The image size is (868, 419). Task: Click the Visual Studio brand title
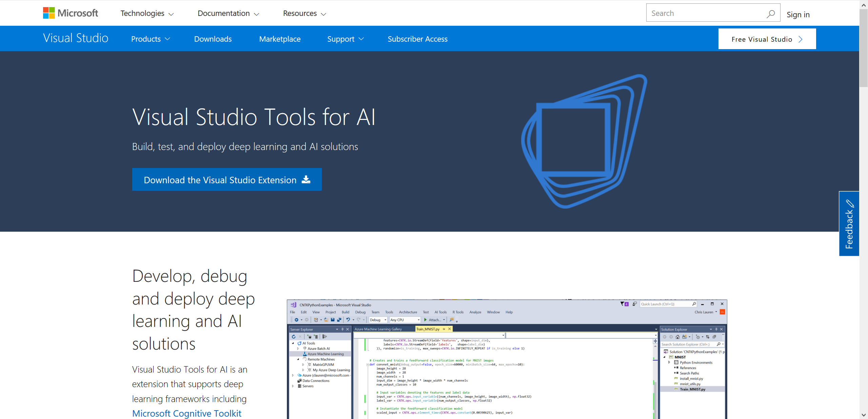[76, 38]
